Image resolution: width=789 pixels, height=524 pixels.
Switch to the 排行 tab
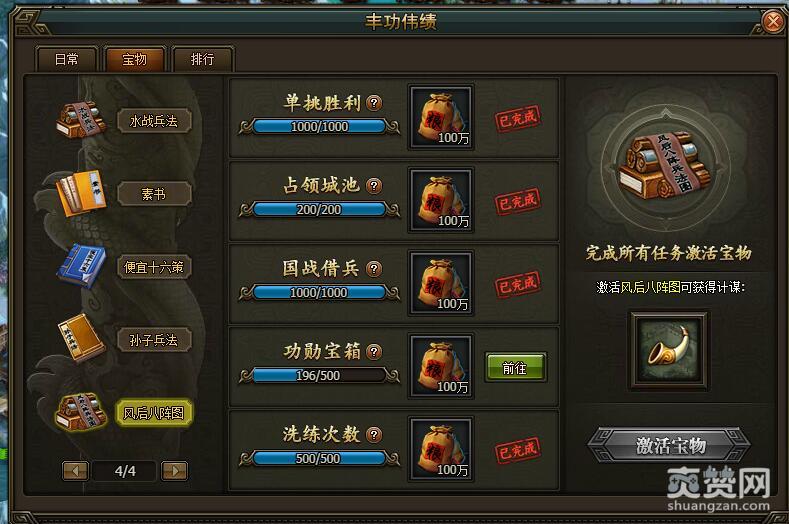tap(202, 59)
